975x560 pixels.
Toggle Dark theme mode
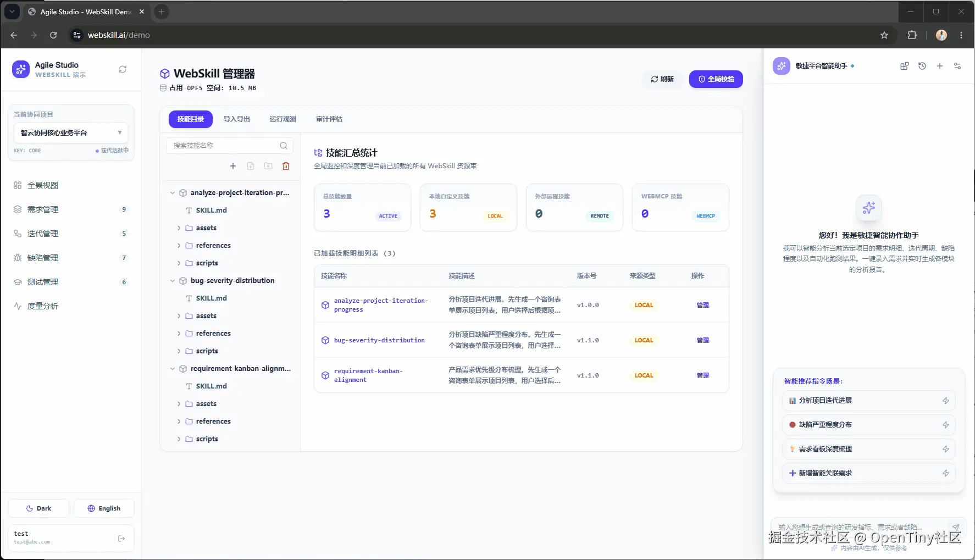point(38,508)
